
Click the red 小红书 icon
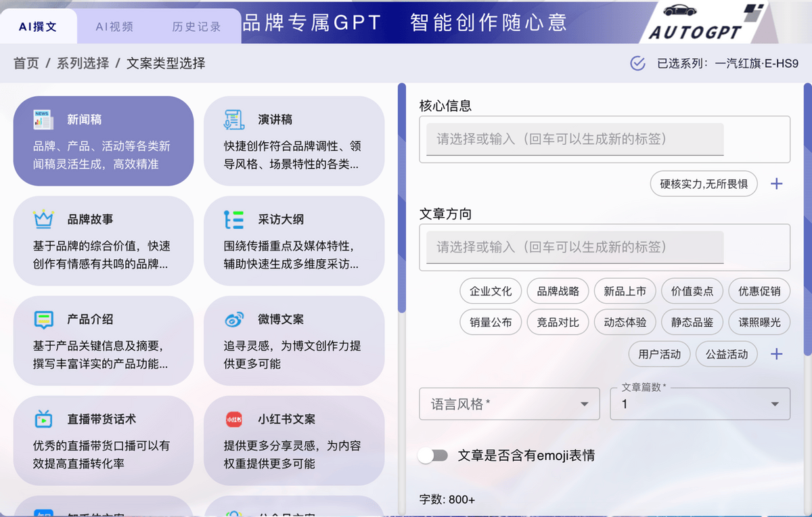point(234,419)
